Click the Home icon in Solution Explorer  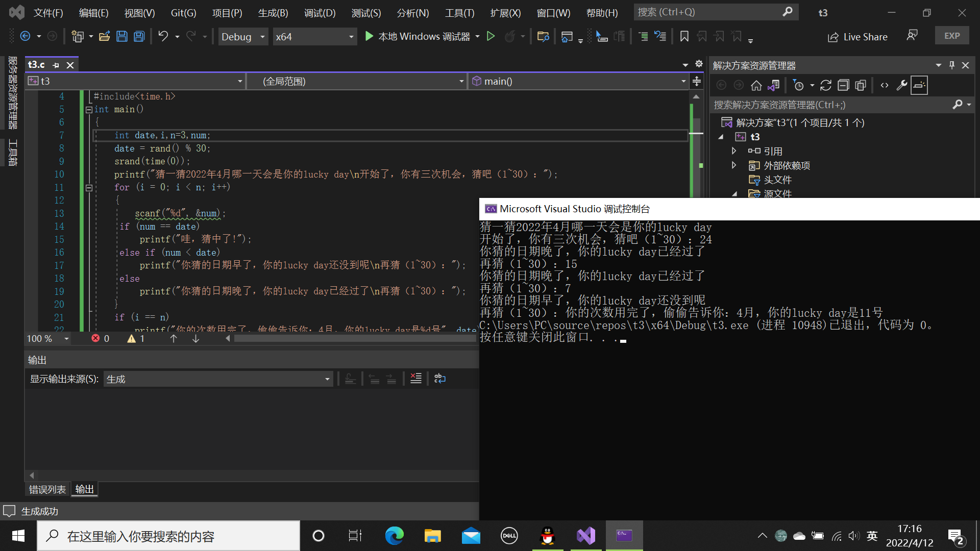point(756,85)
